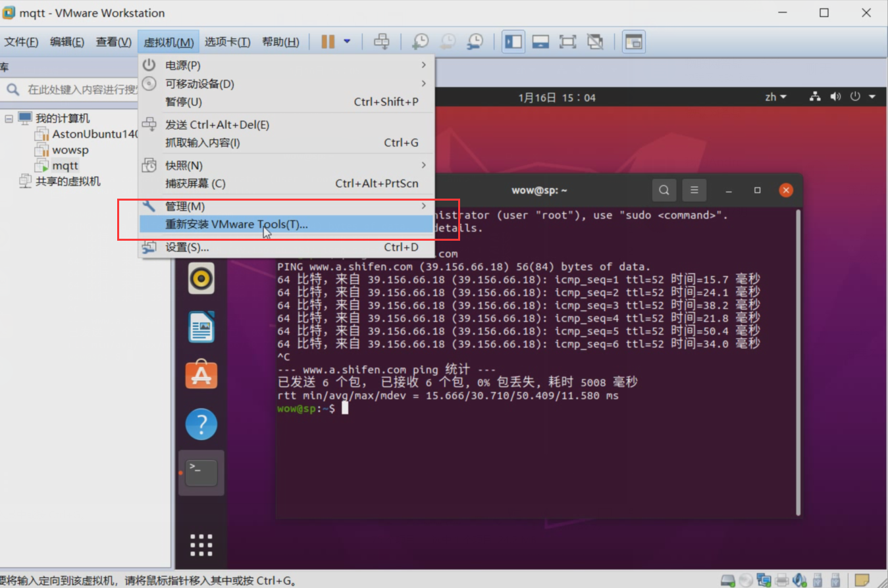
Task: Open 设置(S)... from the VM menu
Action: click(286, 247)
